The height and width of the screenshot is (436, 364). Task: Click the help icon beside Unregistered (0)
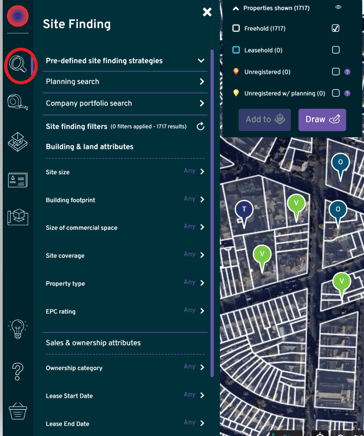point(347,72)
